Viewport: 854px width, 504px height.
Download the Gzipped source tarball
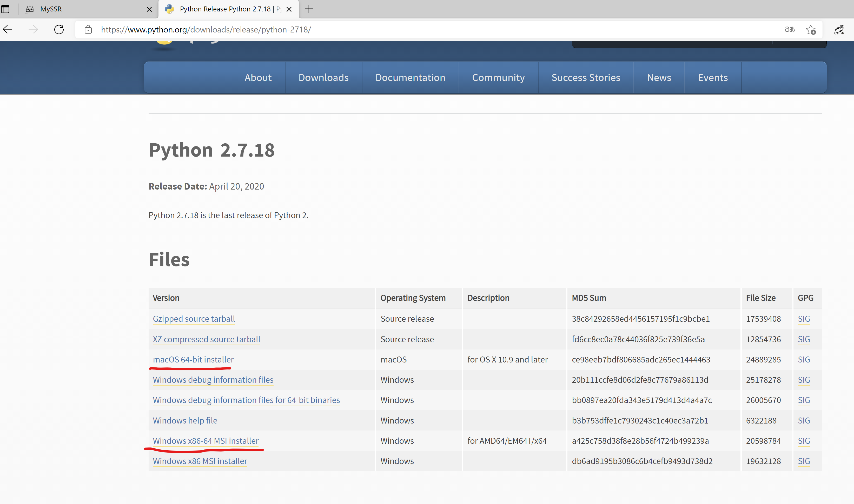pyautogui.click(x=194, y=319)
